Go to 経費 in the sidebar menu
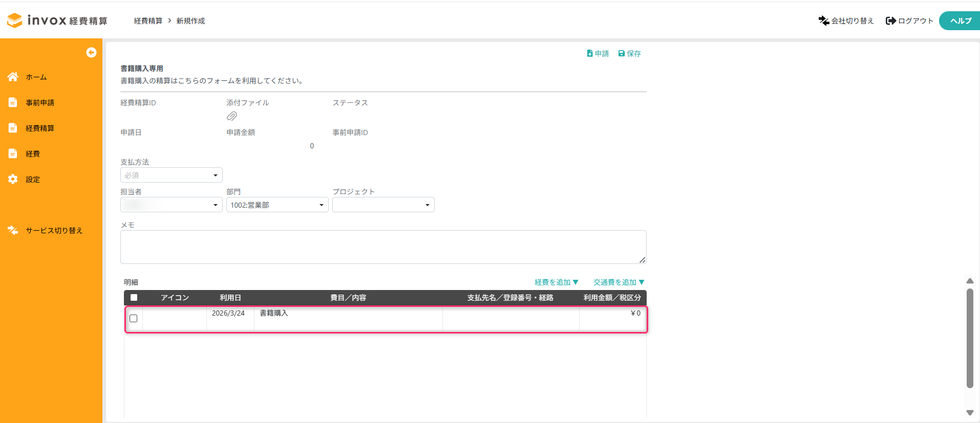The image size is (980, 423). (x=33, y=153)
